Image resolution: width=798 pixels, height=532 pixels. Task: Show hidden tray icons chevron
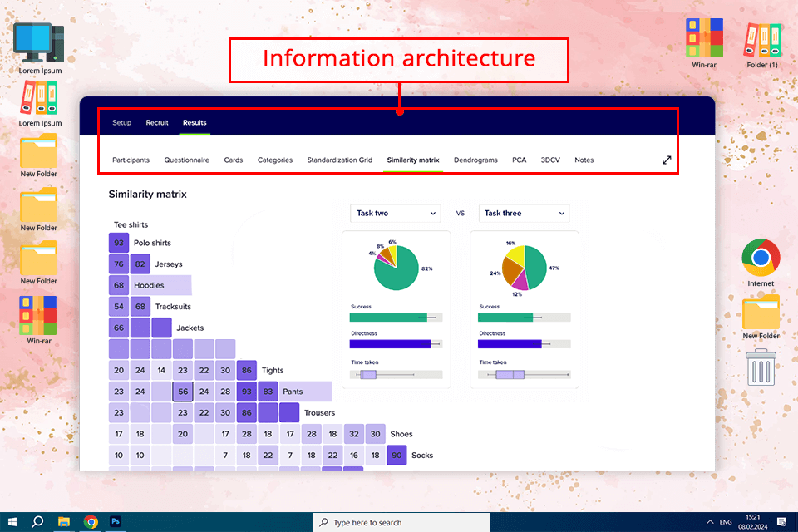(710, 522)
